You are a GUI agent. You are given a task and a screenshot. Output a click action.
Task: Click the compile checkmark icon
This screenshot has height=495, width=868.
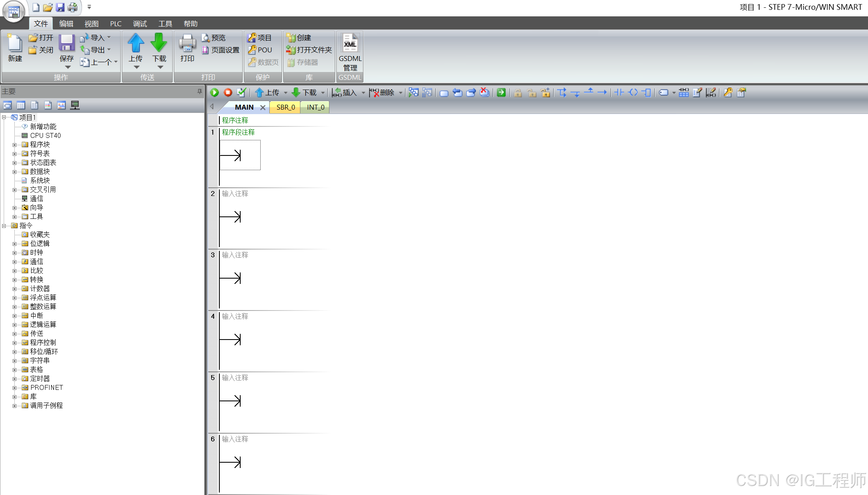(241, 93)
